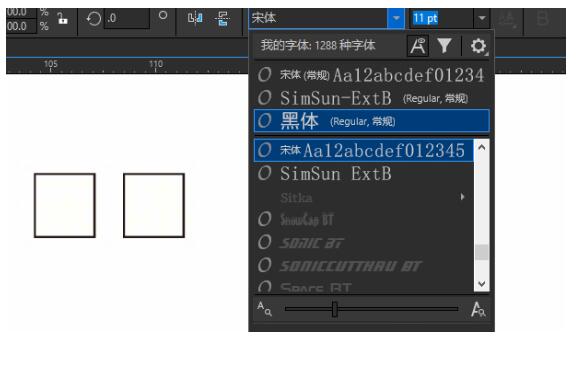This screenshot has height=367, width=584.
Task: Click the lower scale percentage field
Action: 21,26
